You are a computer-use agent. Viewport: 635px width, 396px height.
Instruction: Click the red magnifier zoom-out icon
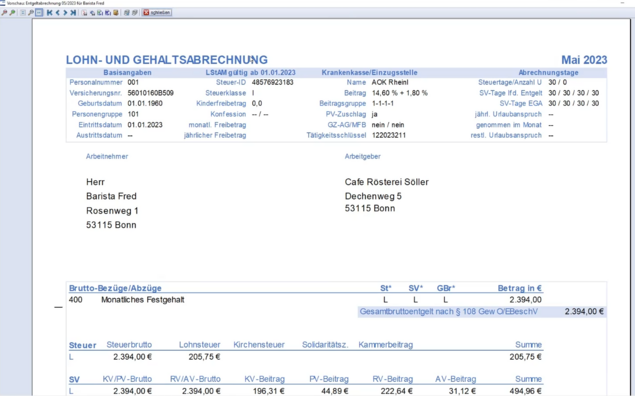click(x=4, y=13)
